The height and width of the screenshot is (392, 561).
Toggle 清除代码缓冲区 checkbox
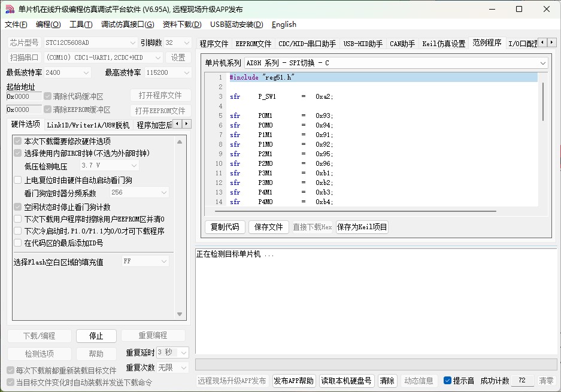pyautogui.click(x=47, y=96)
